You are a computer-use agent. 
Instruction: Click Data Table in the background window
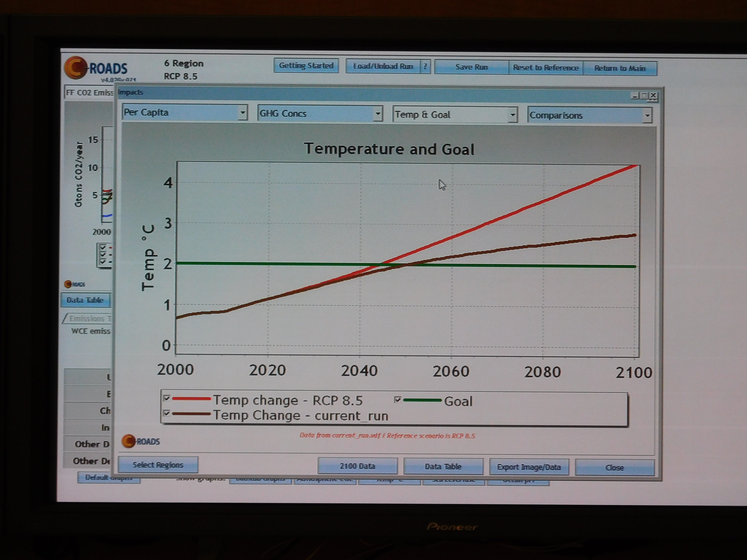click(85, 300)
